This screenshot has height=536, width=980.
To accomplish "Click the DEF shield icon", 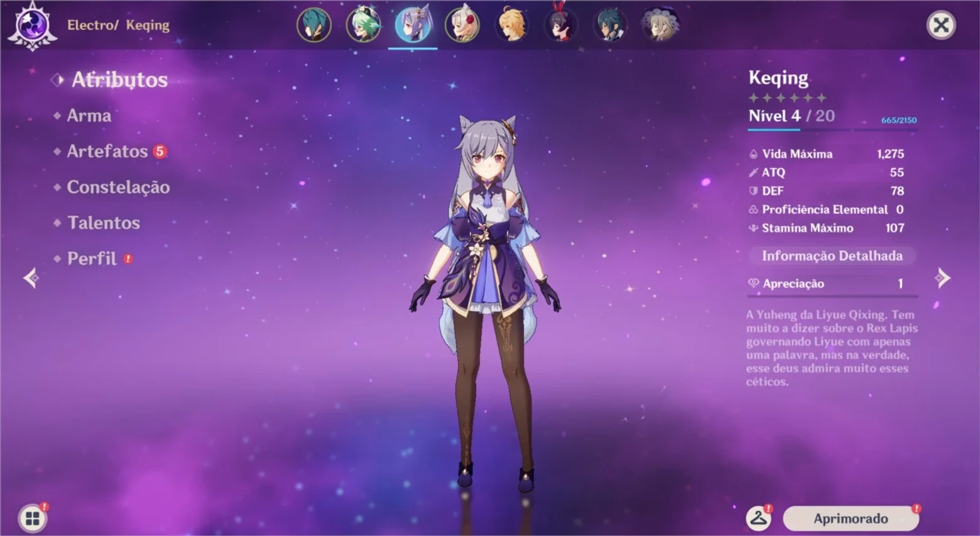I will tap(754, 191).
